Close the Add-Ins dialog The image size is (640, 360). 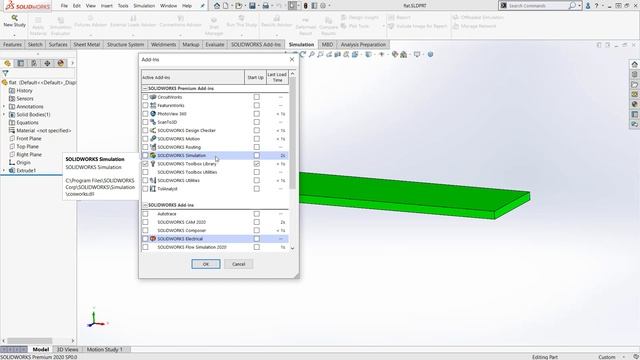292,60
